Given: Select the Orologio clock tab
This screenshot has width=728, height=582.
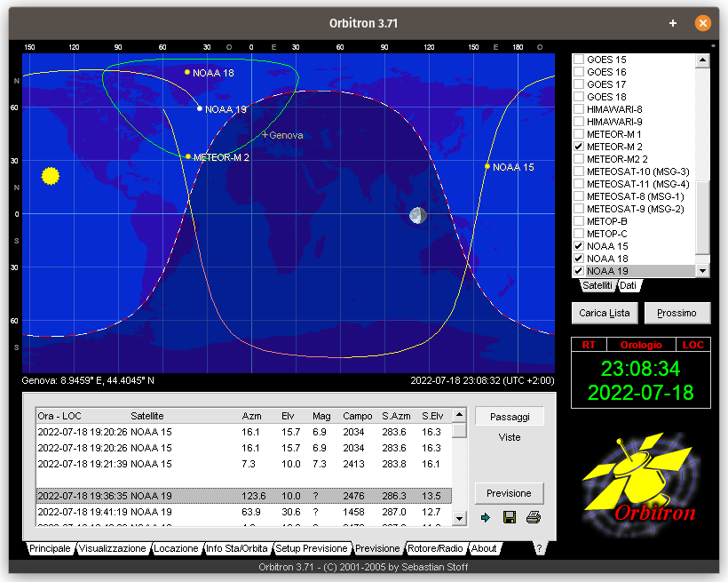Looking at the screenshot, I should tap(641, 345).
